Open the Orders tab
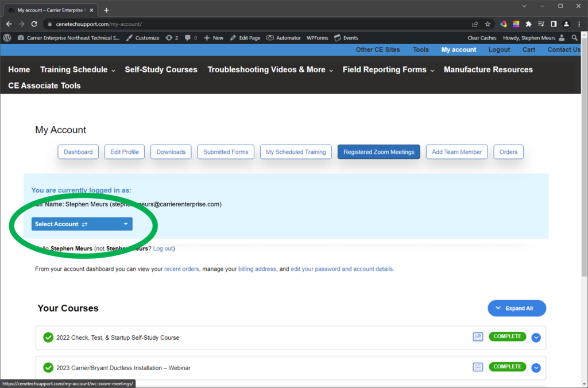588x388 pixels. 509,152
